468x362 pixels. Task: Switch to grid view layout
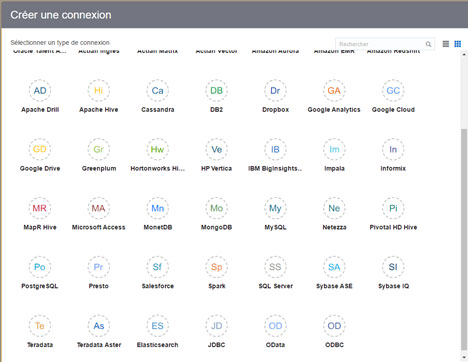458,44
